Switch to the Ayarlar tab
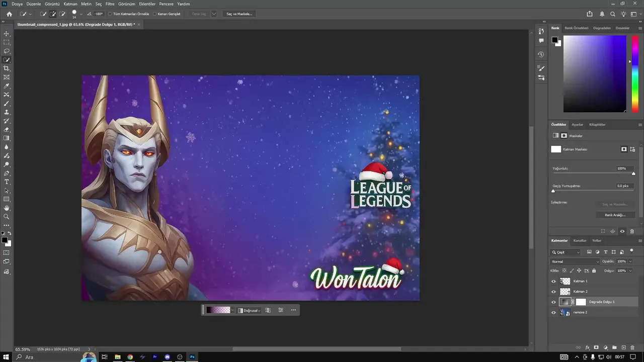 tap(577, 125)
